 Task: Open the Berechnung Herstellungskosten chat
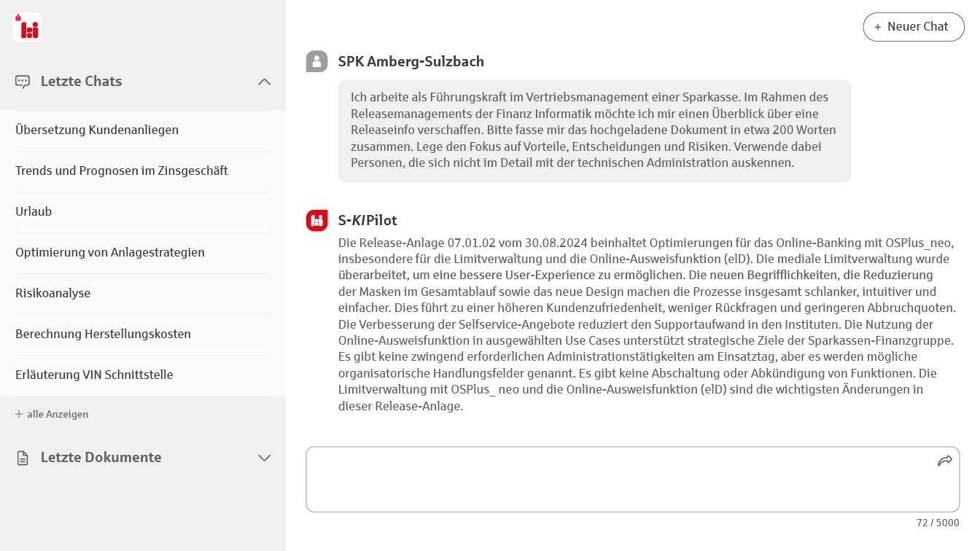[103, 334]
